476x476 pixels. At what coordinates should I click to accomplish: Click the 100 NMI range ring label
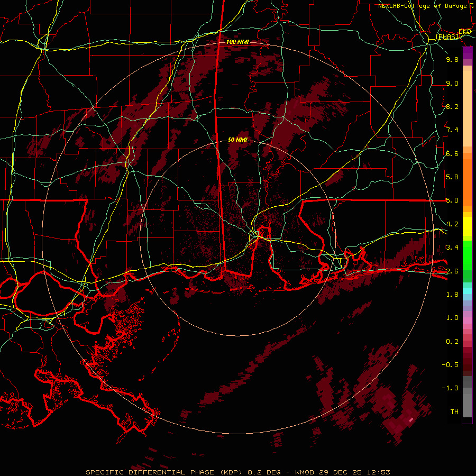(237, 42)
